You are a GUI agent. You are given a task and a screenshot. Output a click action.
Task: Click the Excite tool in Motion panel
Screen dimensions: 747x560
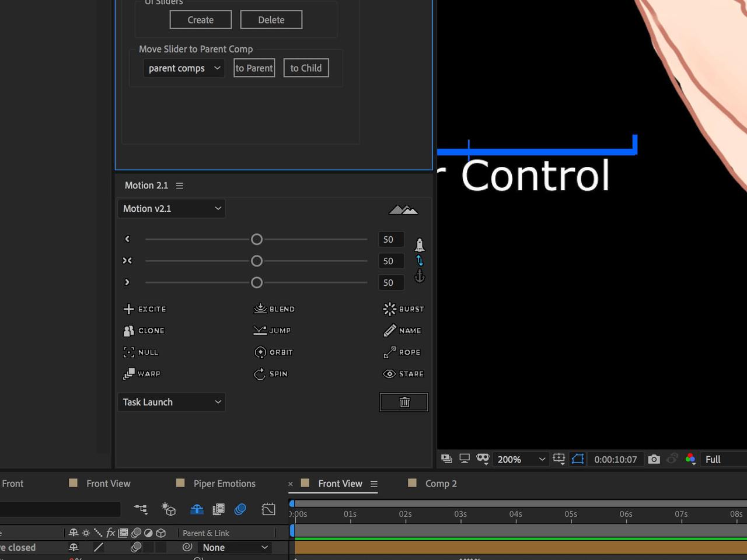click(145, 309)
